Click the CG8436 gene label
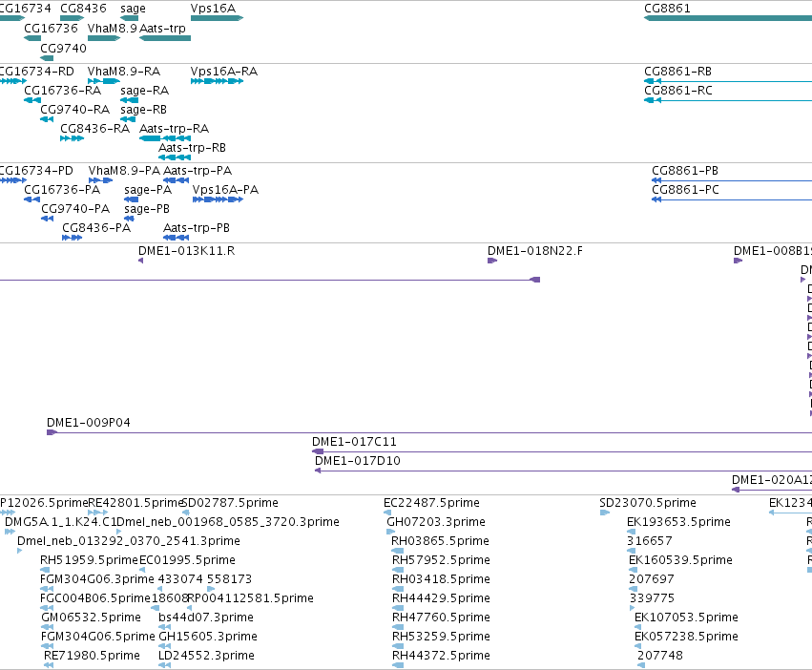812x670 pixels. [x=83, y=9]
